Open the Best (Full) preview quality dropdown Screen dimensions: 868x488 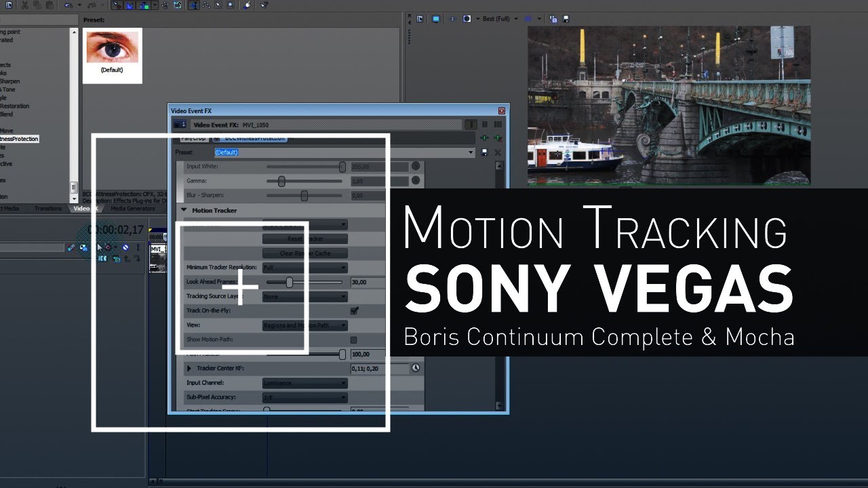(x=500, y=19)
